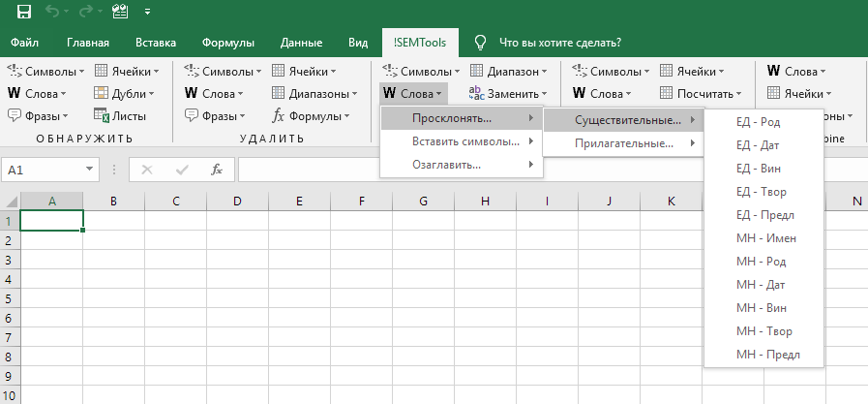Click the Insert Function fx button

217,170
